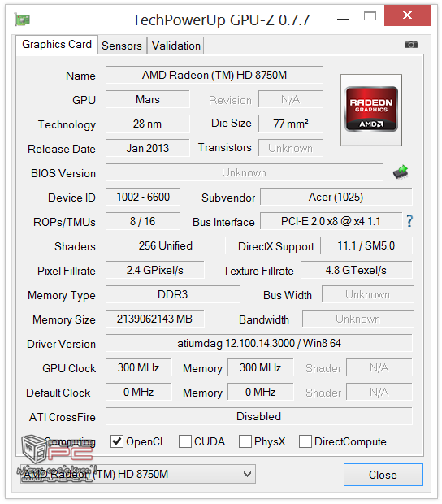Viewport: 442px width, 504px height.
Task: Click the DirectX Support label
Action: tap(276, 247)
